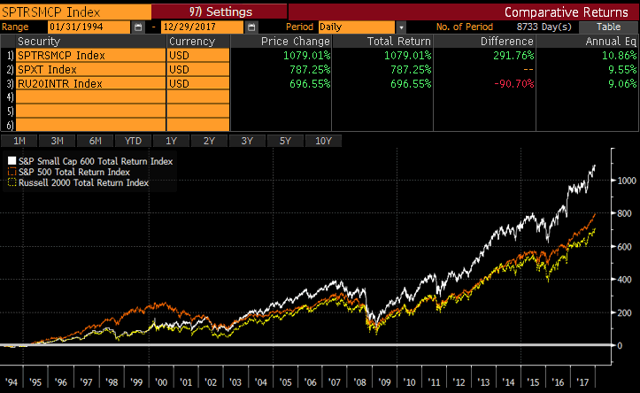Click the USD currency field for SPXT
640x393 pixels.
198,70
